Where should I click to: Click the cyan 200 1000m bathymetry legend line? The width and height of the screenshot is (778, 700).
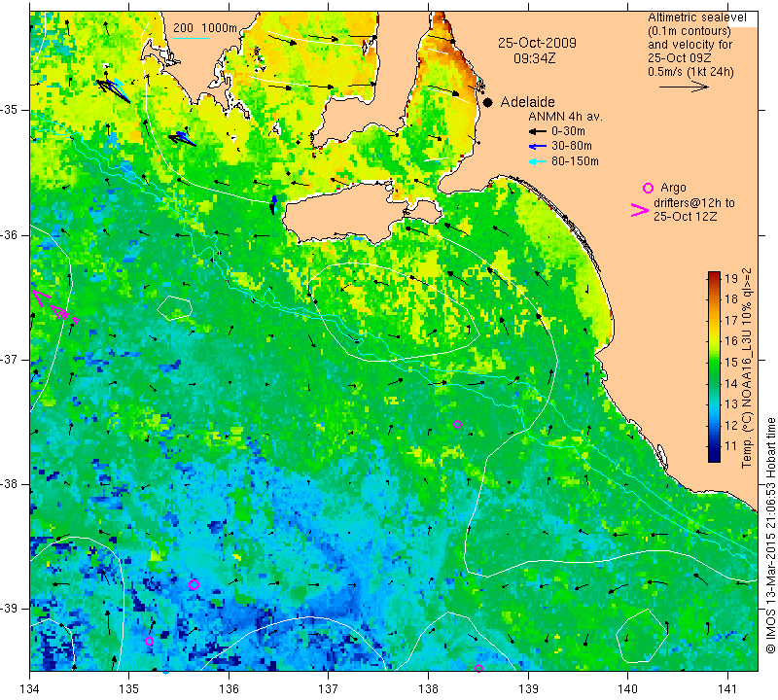point(192,38)
